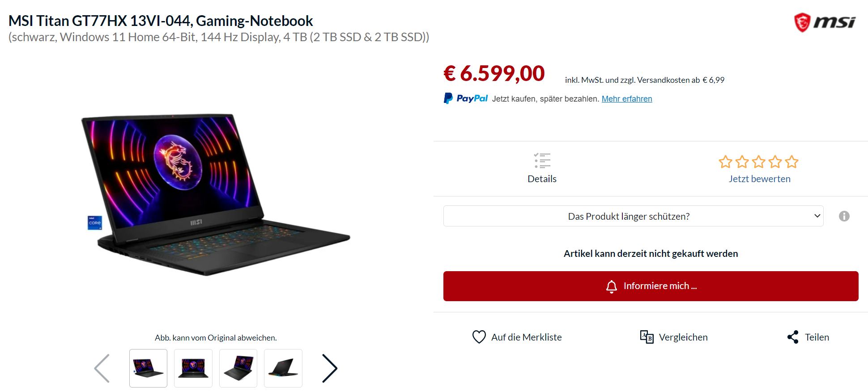Screen dimensions: 868x392
Task: Expand the "Das Produkt länger schützen?" dropdown
Action: coord(633,216)
